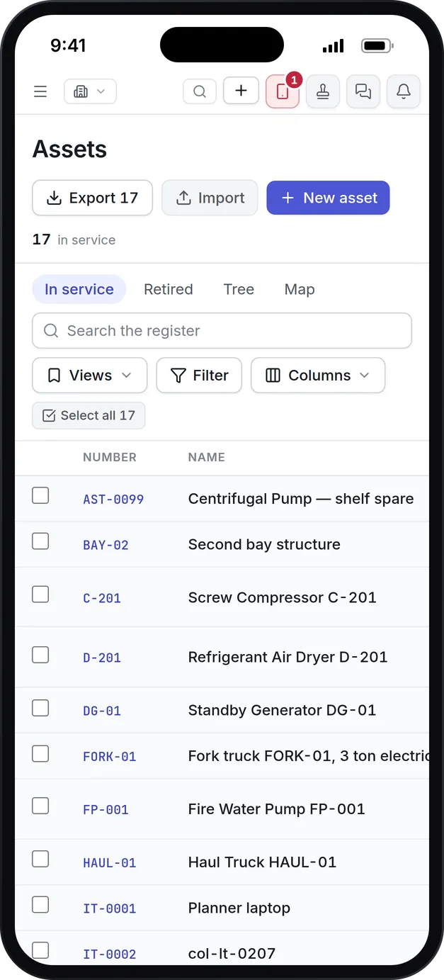
Task: Click the stamp approvals icon in header
Action: 323,91
